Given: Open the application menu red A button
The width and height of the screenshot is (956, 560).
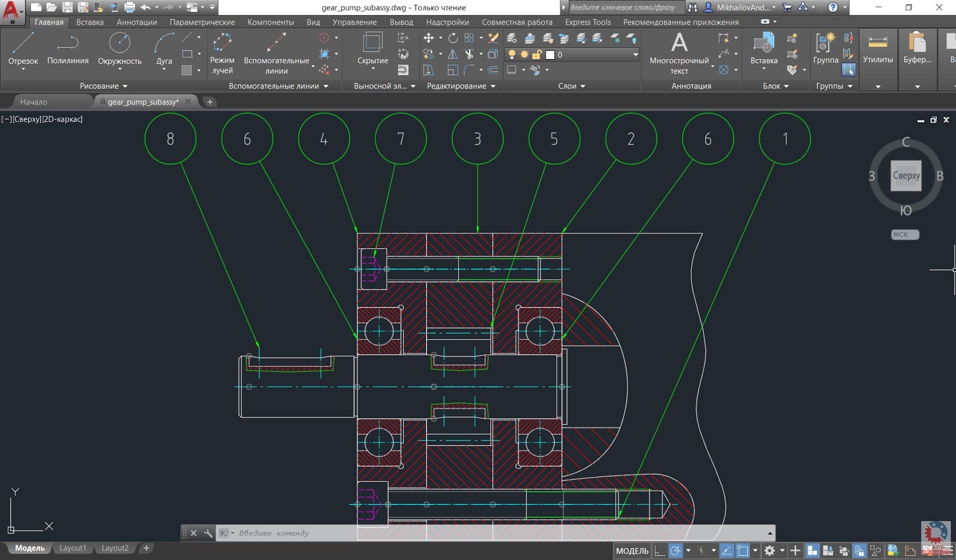Looking at the screenshot, I should [x=12, y=12].
